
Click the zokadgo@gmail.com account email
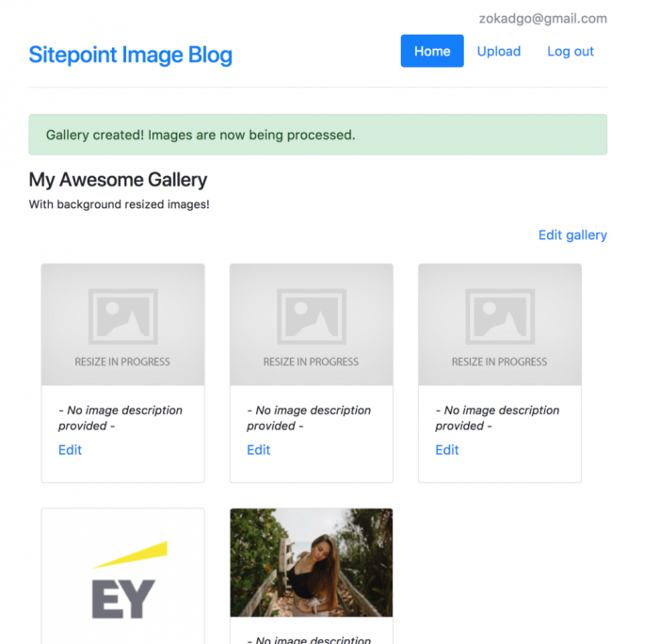(x=542, y=18)
